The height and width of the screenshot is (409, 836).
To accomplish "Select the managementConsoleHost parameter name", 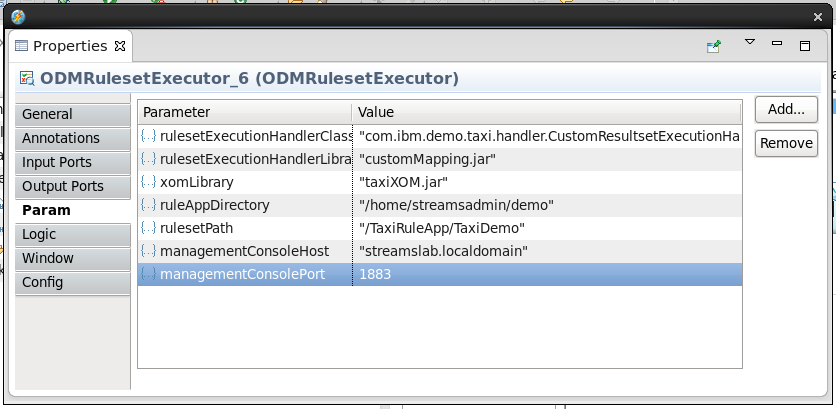I will coord(244,251).
